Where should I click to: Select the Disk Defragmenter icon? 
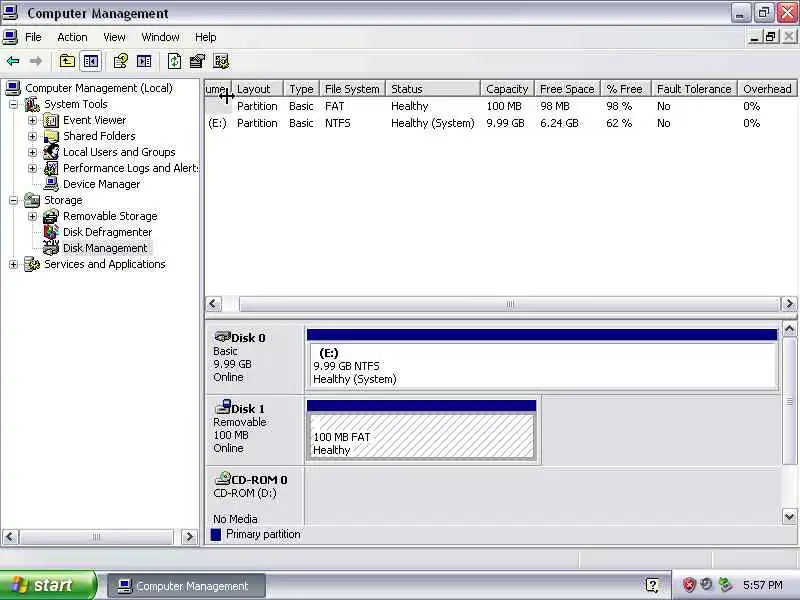coord(51,232)
